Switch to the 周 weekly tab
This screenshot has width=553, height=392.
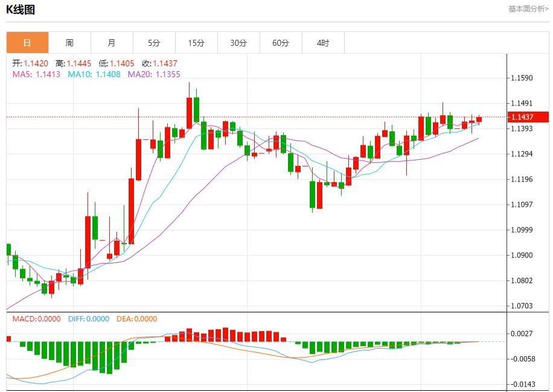[69, 43]
